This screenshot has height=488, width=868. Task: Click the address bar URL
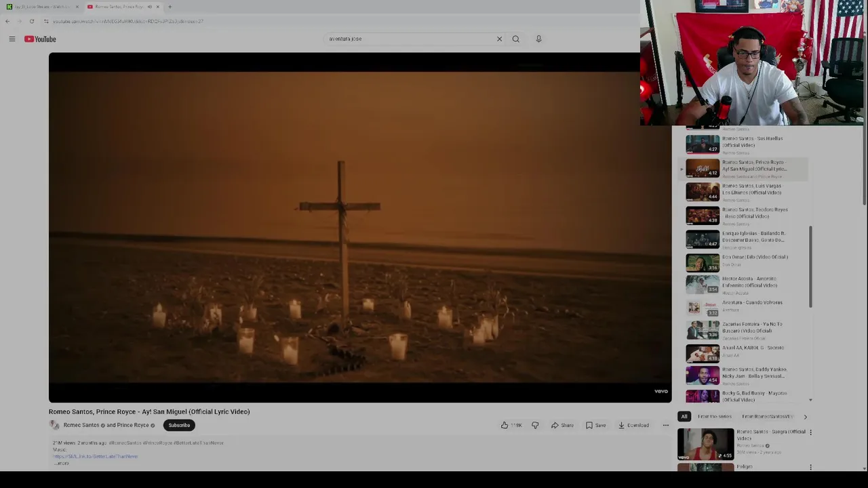tap(128, 21)
